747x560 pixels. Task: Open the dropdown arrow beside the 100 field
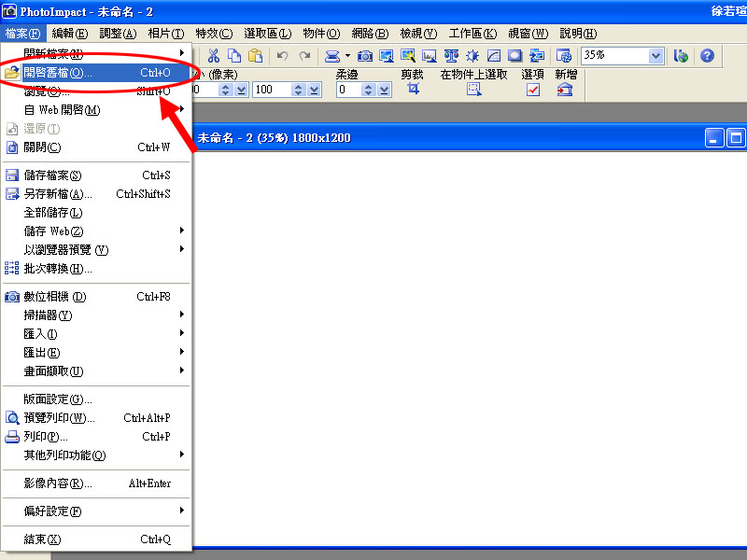click(314, 90)
